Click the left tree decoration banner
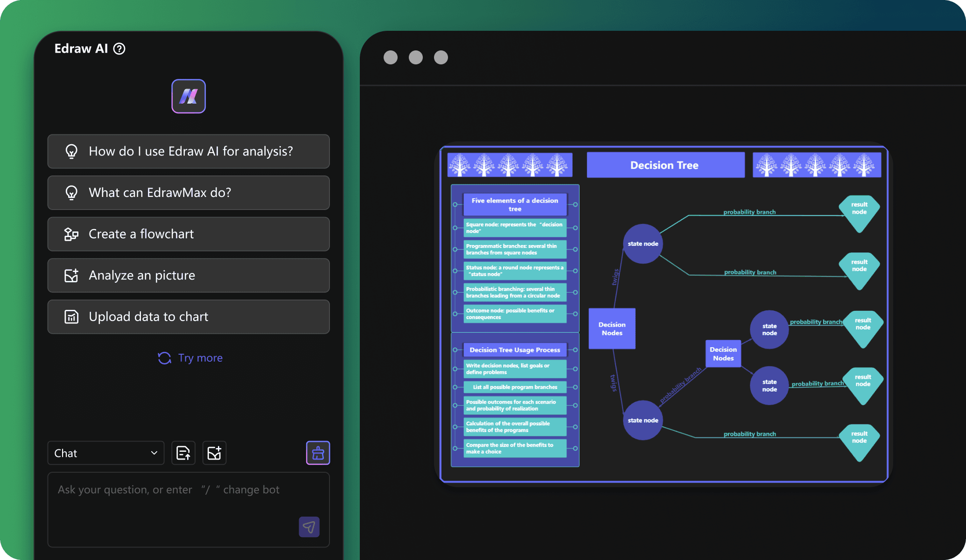The height and width of the screenshot is (560, 966). point(510,165)
